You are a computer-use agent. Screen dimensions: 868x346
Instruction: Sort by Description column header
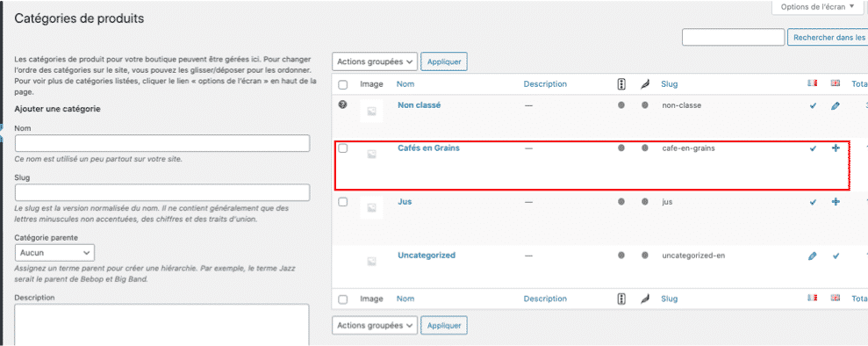pos(545,84)
